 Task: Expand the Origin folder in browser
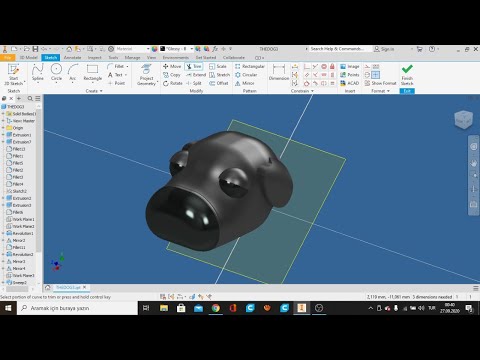3,128
